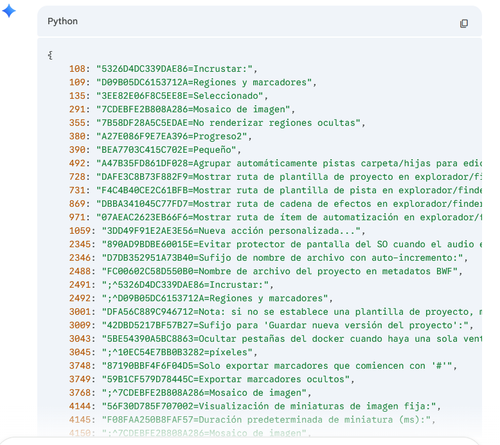Click the 'Seleccionado' string on line 135
Viewport: 500px width, 445px height.
(182, 96)
